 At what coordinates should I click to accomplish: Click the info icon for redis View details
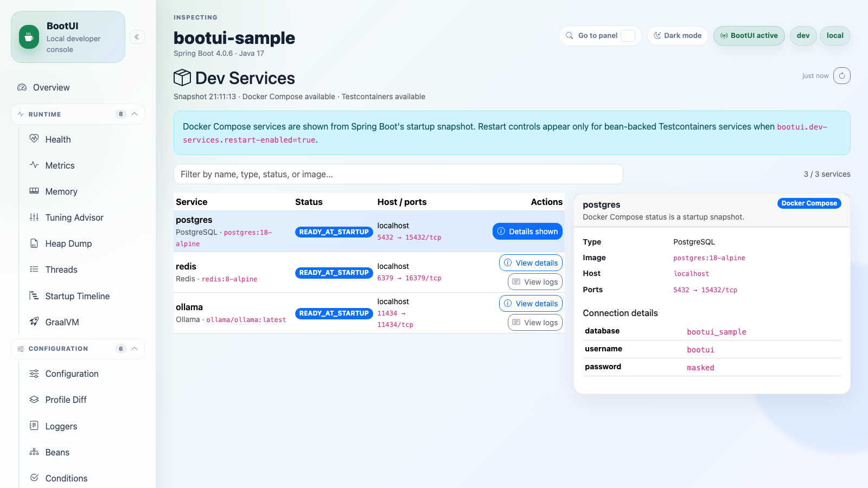[508, 263]
